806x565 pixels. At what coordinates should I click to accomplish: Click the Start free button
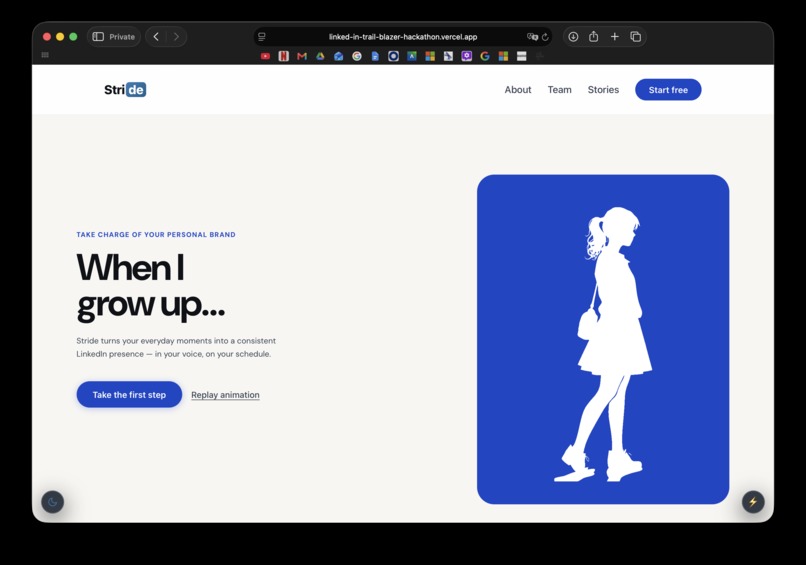pos(668,90)
